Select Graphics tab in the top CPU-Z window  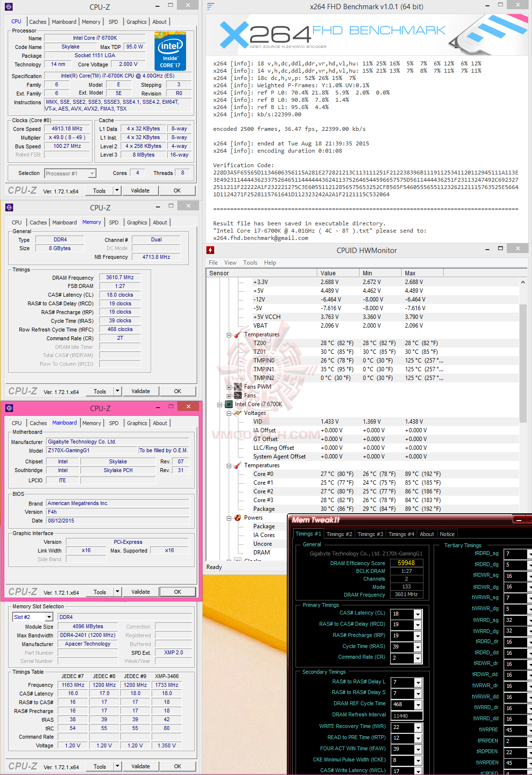137,22
